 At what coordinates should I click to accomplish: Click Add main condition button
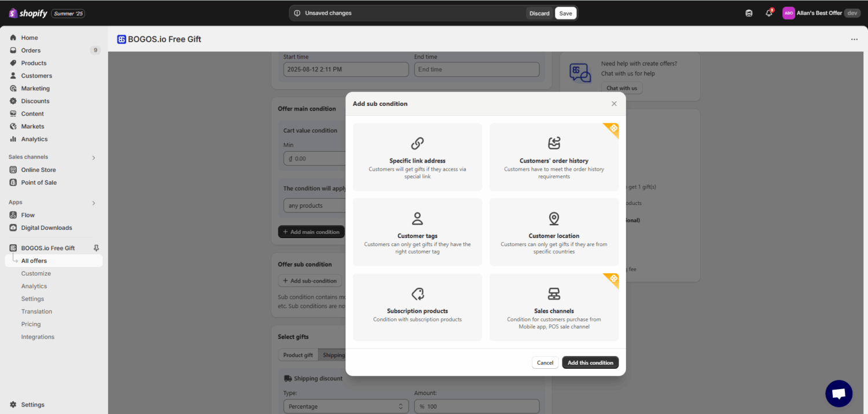pos(311,232)
